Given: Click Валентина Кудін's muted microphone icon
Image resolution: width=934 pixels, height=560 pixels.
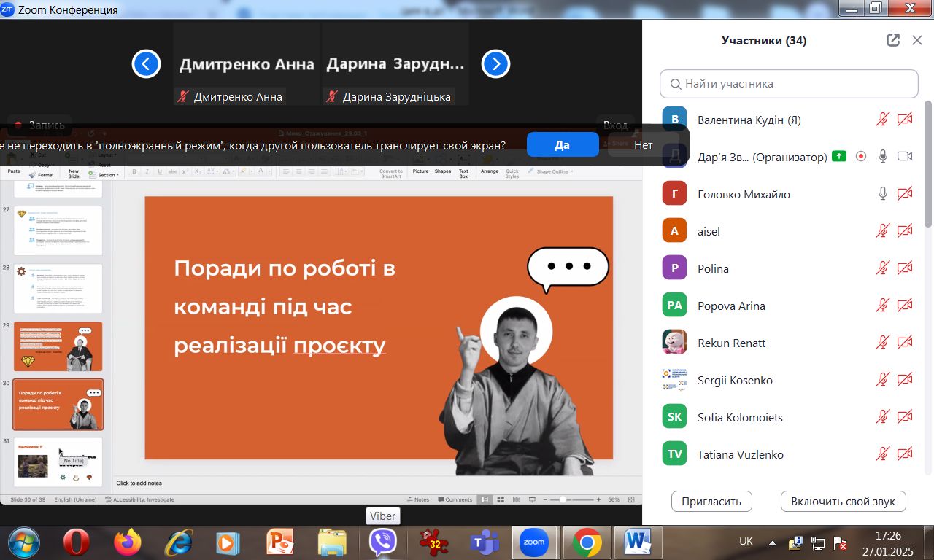Looking at the screenshot, I should coord(883,120).
